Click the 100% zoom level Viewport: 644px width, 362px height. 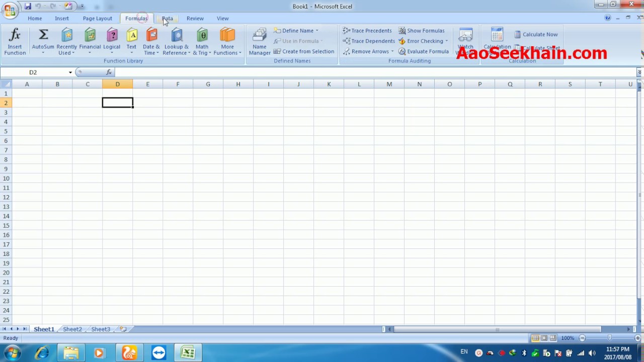point(568,338)
